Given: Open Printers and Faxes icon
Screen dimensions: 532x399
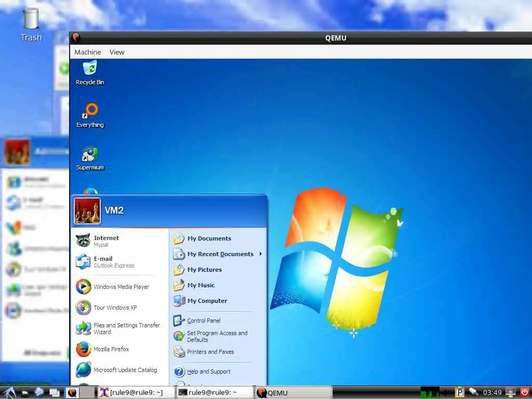Looking at the screenshot, I should point(179,352).
